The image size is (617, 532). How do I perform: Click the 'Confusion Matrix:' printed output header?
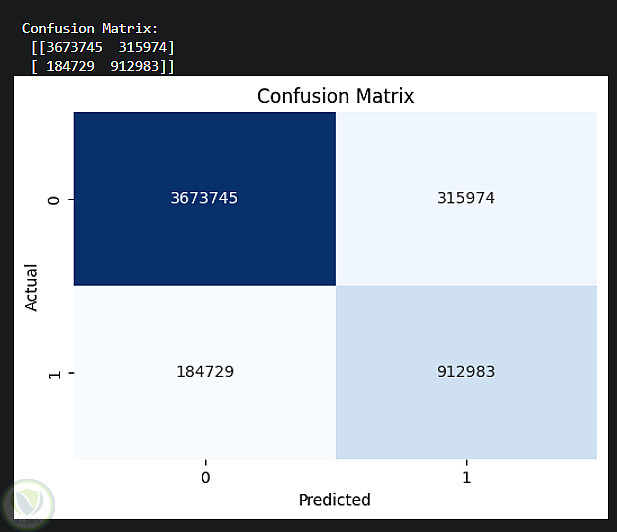(x=89, y=29)
